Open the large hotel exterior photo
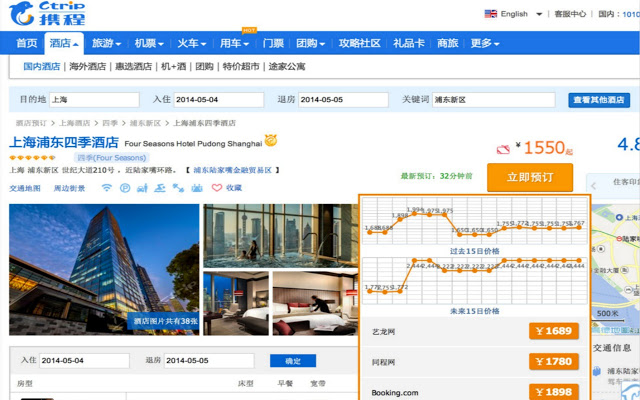Viewport: 640px width, 400px height. (104, 269)
